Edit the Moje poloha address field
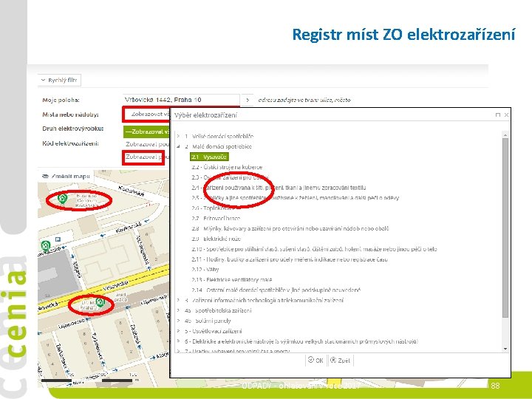The width and height of the screenshot is (532, 399). (x=181, y=100)
